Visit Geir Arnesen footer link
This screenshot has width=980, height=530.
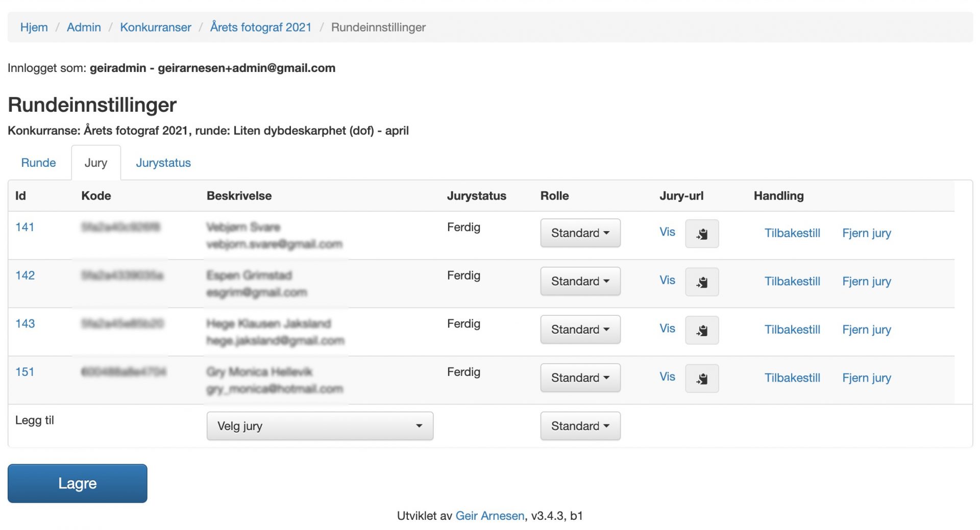coord(489,516)
